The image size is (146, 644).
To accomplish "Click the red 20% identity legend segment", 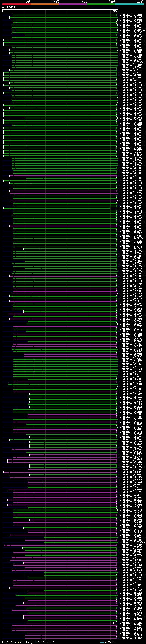I will pos(16,4).
